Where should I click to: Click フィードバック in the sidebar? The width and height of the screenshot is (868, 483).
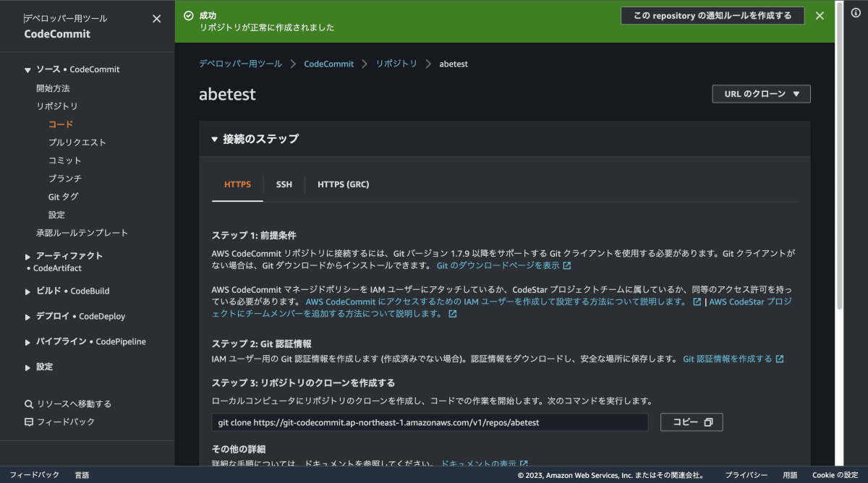click(66, 422)
